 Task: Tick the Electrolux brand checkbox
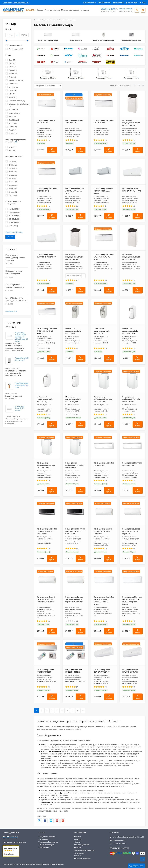click(x=6, y=74)
